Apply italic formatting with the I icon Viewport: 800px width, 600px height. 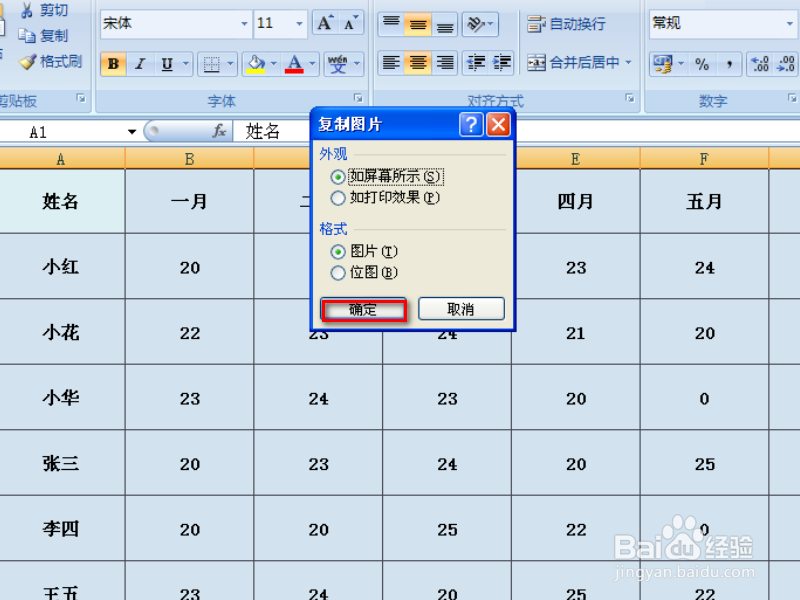(x=138, y=63)
